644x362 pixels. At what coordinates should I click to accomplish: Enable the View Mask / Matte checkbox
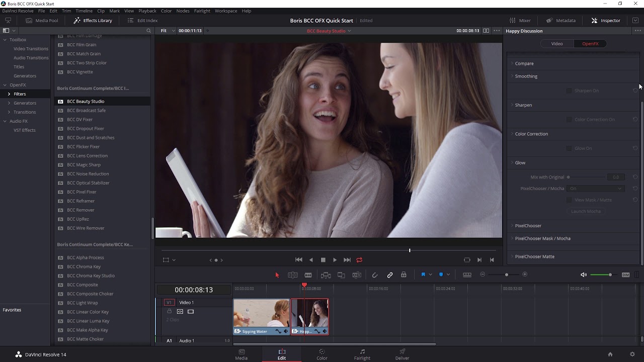[x=569, y=200]
